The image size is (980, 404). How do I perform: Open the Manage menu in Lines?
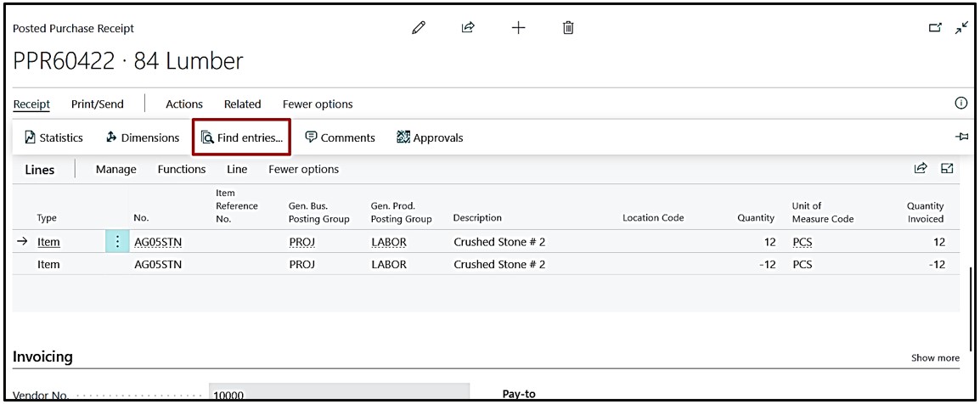[x=115, y=169]
